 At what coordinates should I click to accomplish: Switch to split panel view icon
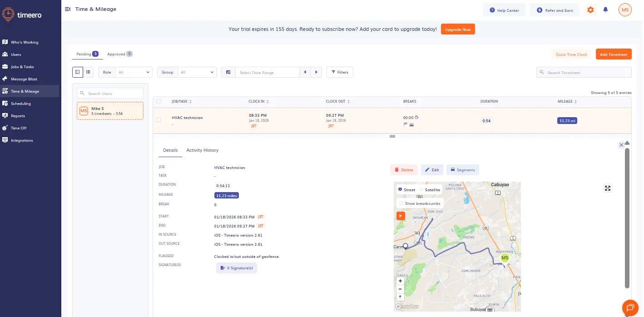77,72
